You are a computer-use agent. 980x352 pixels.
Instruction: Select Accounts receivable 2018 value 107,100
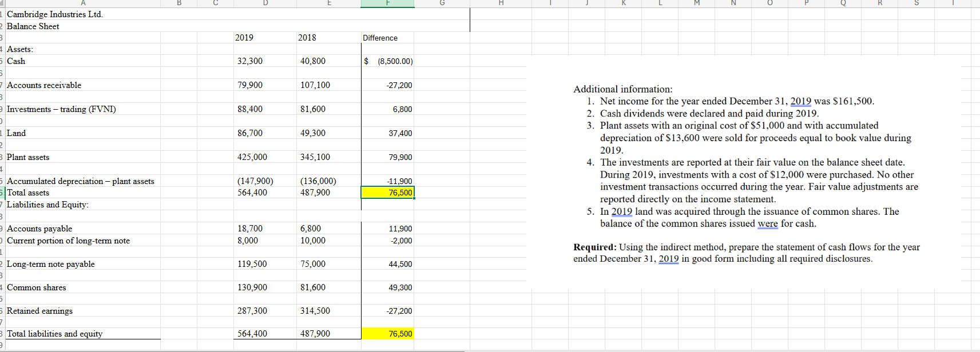point(315,85)
